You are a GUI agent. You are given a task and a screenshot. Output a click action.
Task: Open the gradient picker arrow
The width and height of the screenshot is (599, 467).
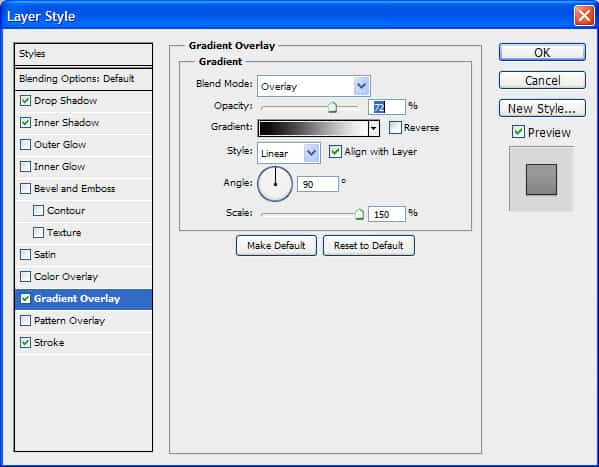pos(374,128)
